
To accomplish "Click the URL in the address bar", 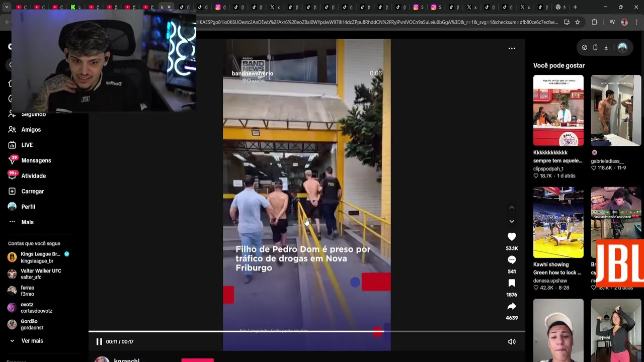I will (377, 22).
